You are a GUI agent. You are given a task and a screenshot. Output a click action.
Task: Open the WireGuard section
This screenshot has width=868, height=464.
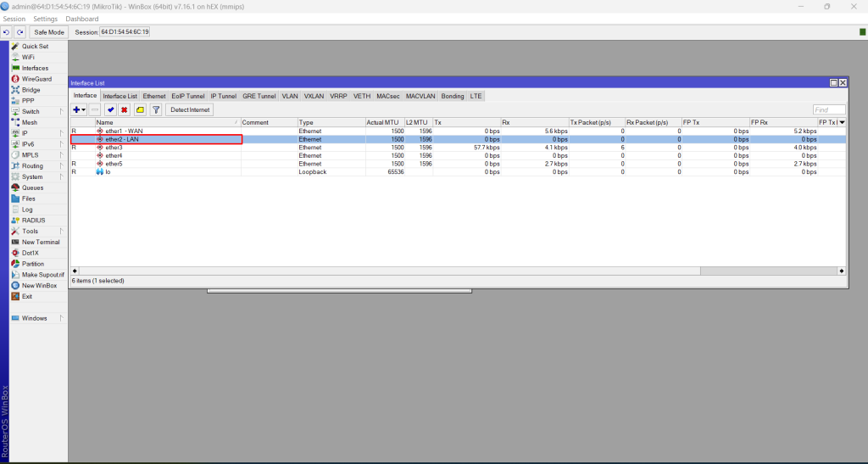coord(36,79)
